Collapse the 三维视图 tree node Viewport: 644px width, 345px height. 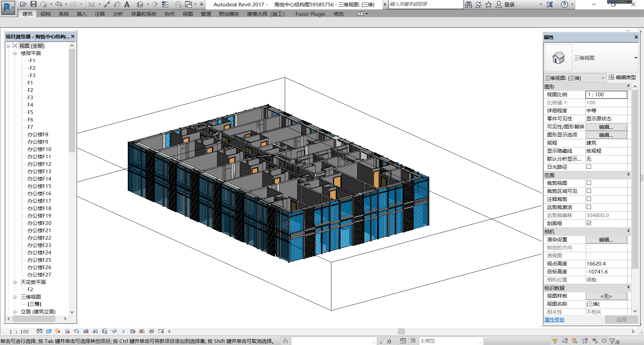click(x=15, y=297)
